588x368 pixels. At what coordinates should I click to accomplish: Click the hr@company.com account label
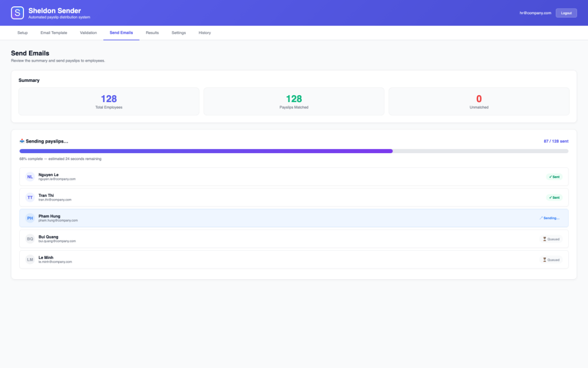536,13
